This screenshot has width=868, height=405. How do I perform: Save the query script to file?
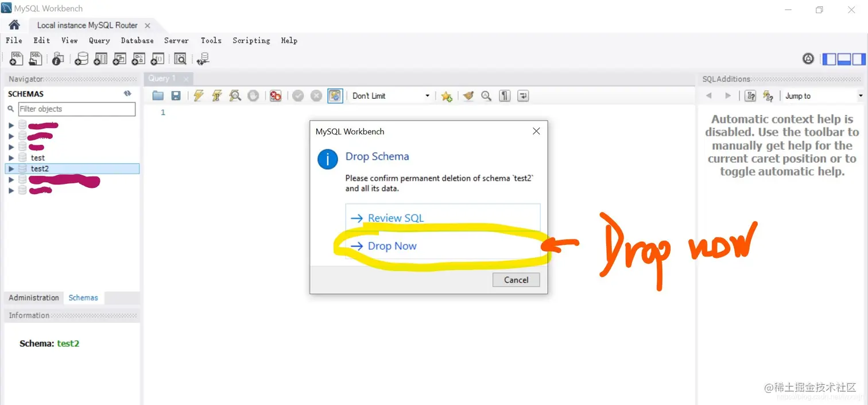click(176, 96)
